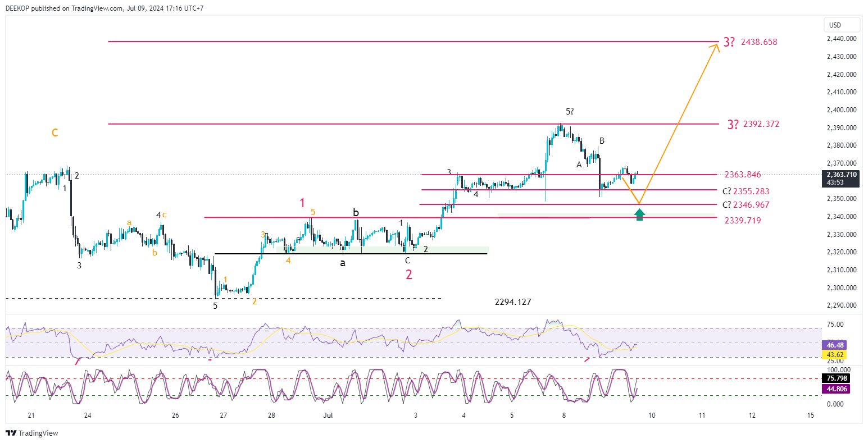Select the pink wave 2 label
Image resolution: width=868 pixels, height=443 pixels.
pyautogui.click(x=409, y=275)
